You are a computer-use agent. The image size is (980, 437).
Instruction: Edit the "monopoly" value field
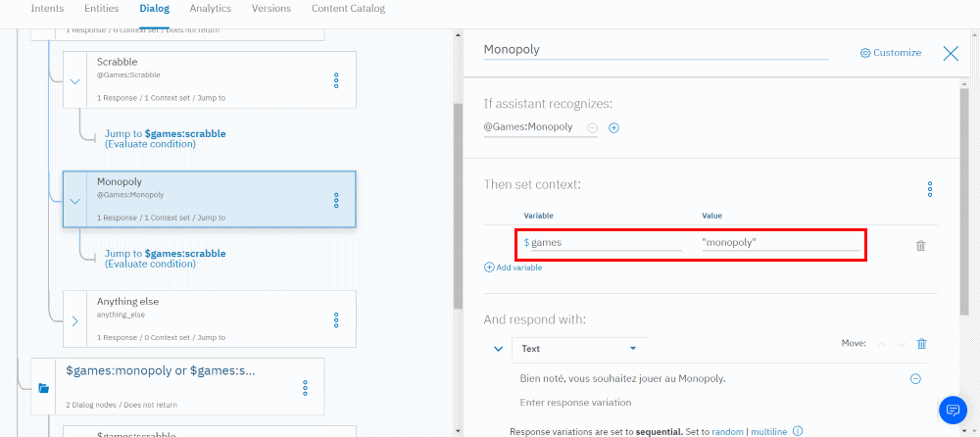point(781,243)
